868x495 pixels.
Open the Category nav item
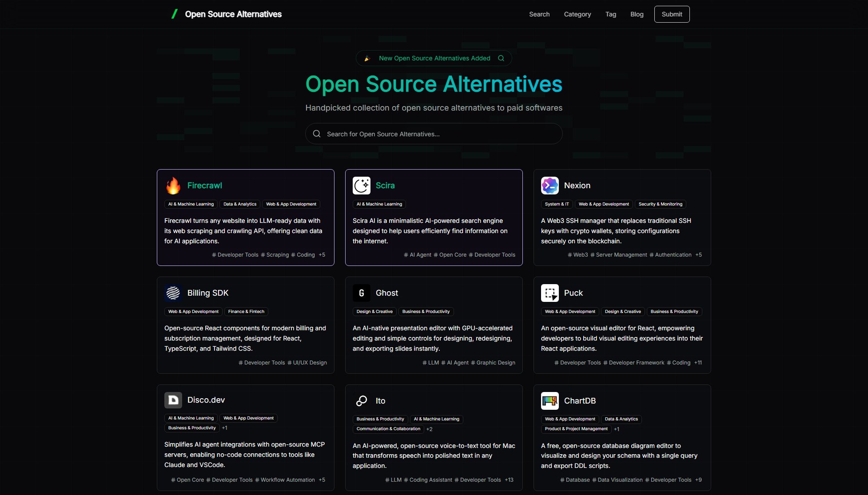pos(577,14)
